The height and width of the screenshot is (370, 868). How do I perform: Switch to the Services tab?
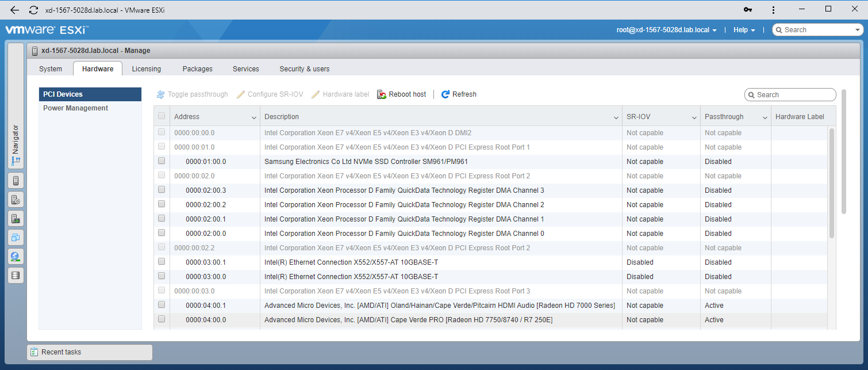246,69
